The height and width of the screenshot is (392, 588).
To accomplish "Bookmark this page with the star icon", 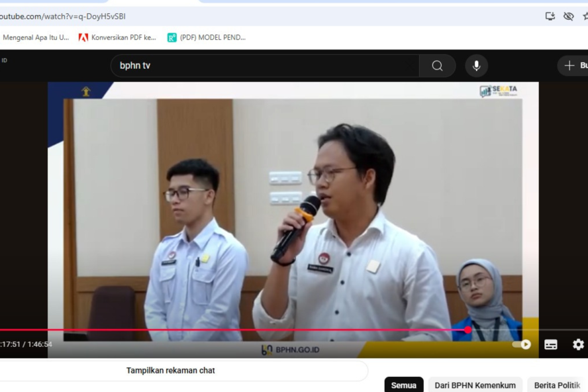I will point(585,17).
